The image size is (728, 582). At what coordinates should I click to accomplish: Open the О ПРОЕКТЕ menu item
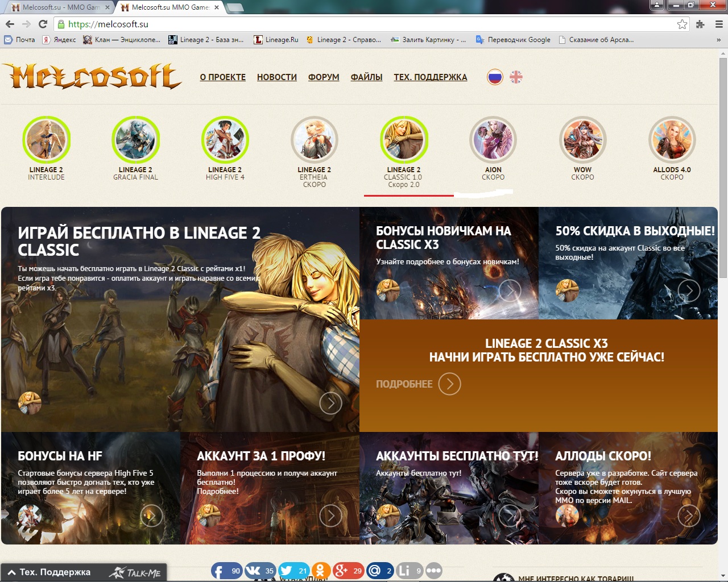(x=223, y=77)
